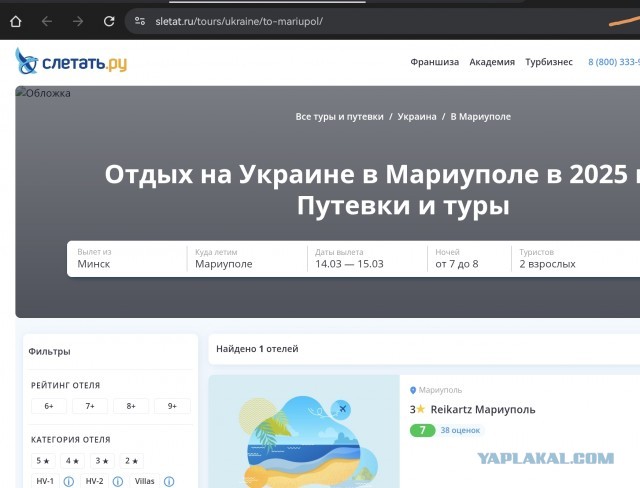Click the green rating 7 badge
This screenshot has width=640, height=488.
pos(422,430)
